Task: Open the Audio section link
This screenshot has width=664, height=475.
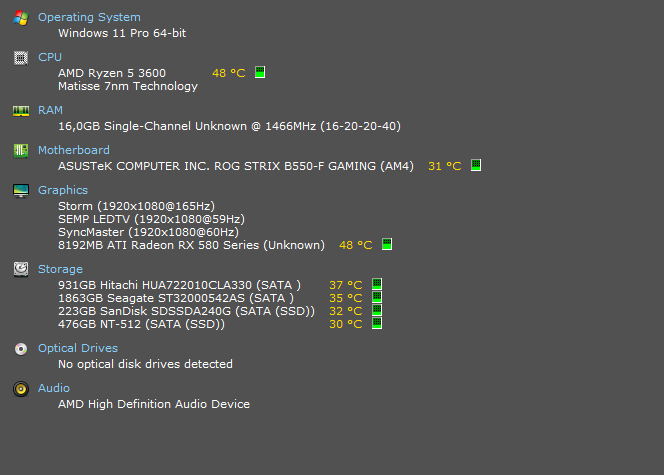Action: 54,388
